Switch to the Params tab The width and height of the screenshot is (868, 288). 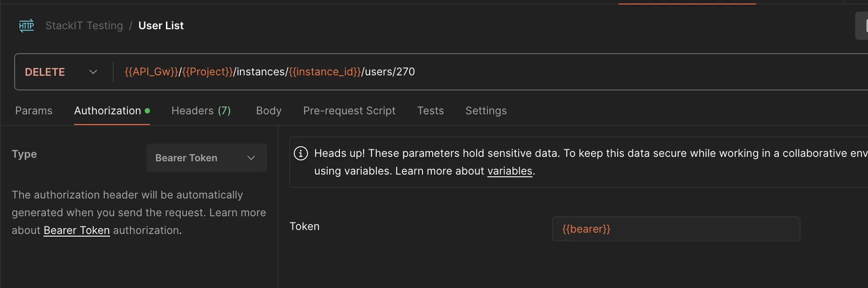click(34, 111)
